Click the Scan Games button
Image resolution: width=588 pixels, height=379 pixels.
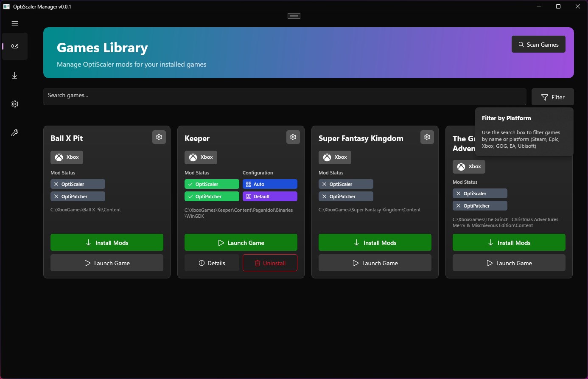pyautogui.click(x=538, y=45)
